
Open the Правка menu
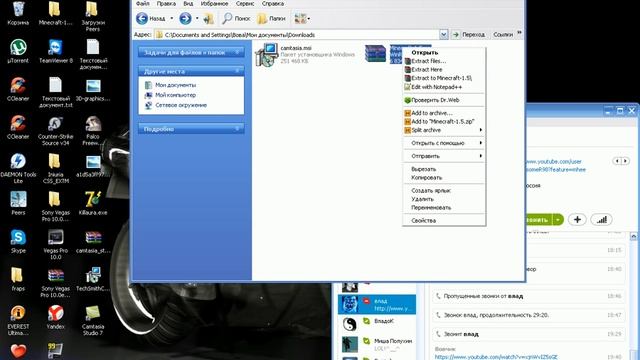pos(166,4)
